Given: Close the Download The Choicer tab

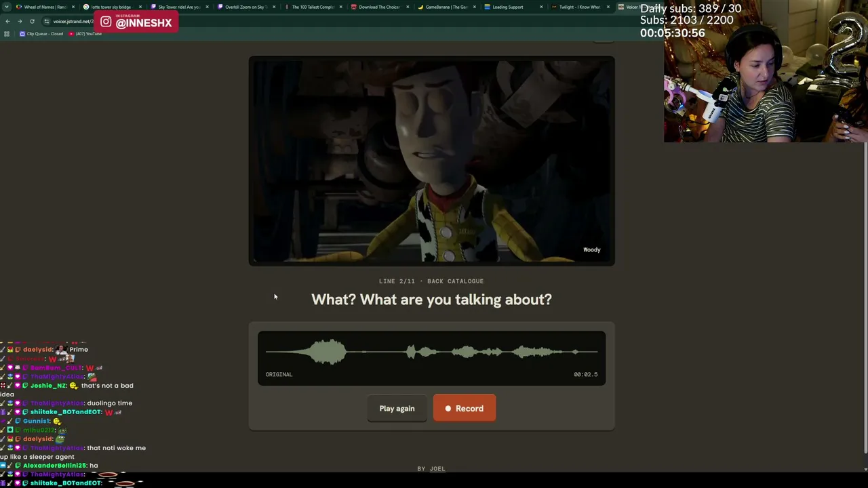Looking at the screenshot, I should click(408, 7).
